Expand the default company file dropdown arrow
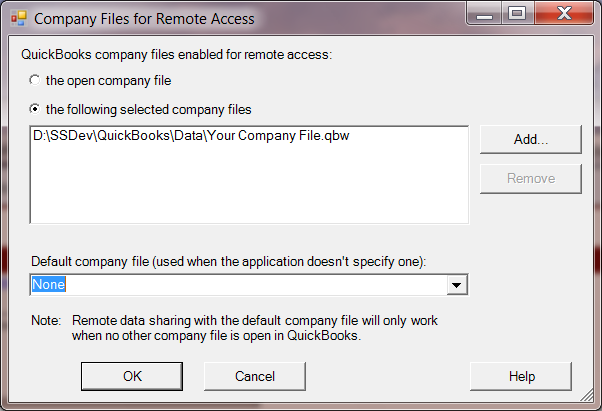The image size is (602, 411). (457, 285)
